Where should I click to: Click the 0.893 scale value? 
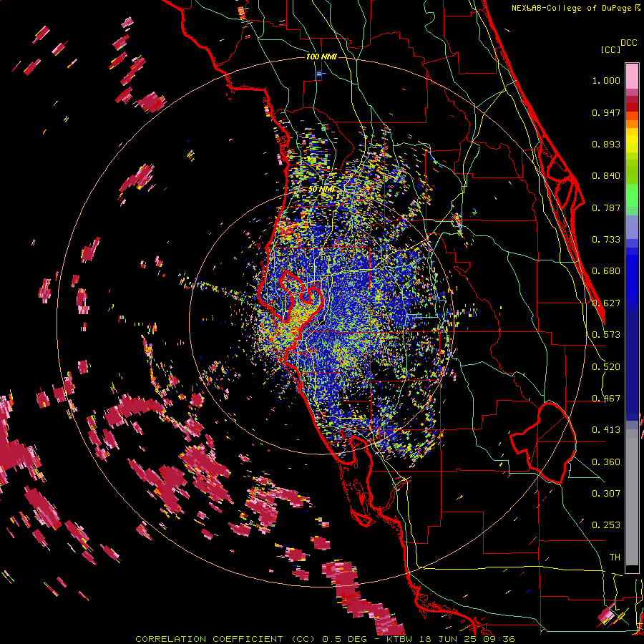click(606, 144)
